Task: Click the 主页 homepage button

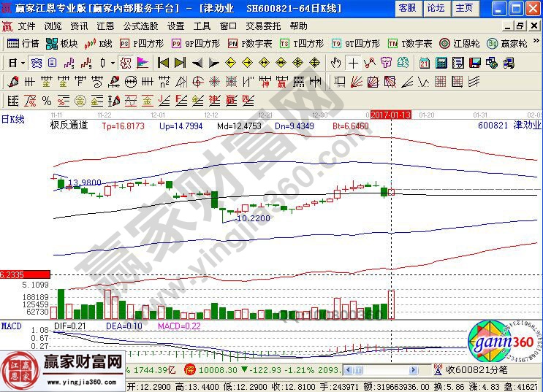Action: [x=465, y=8]
